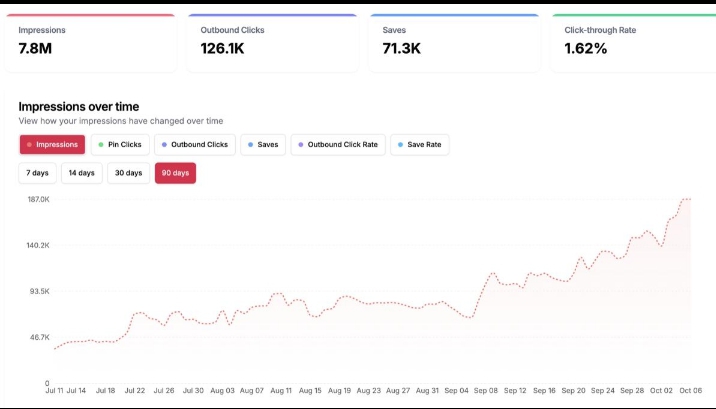The image size is (716, 409).
Task: Open the Outbound Clicks 126.1K card
Action: point(273,43)
